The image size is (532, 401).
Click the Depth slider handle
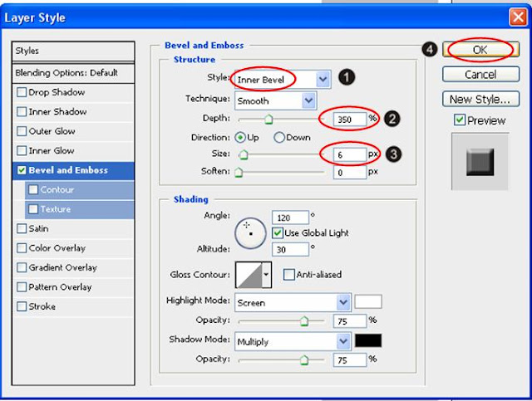click(268, 119)
